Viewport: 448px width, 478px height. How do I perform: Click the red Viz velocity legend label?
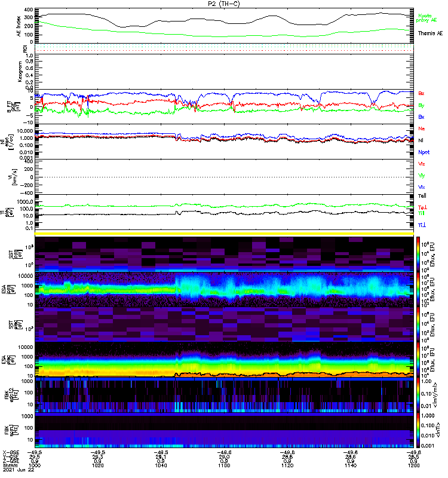421,164
